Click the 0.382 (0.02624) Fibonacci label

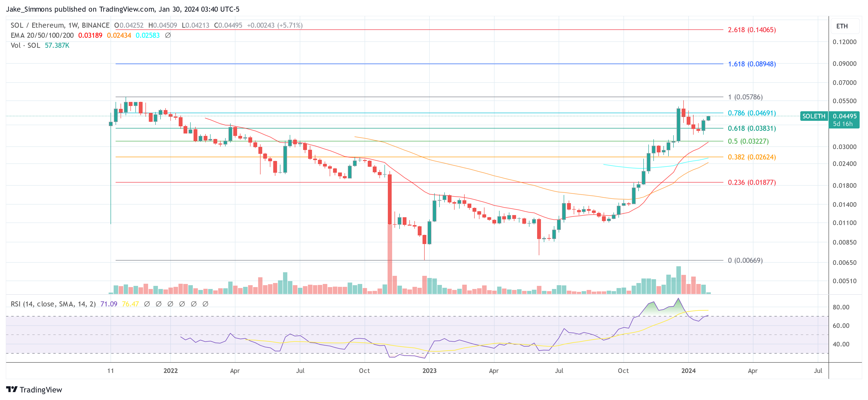point(752,157)
